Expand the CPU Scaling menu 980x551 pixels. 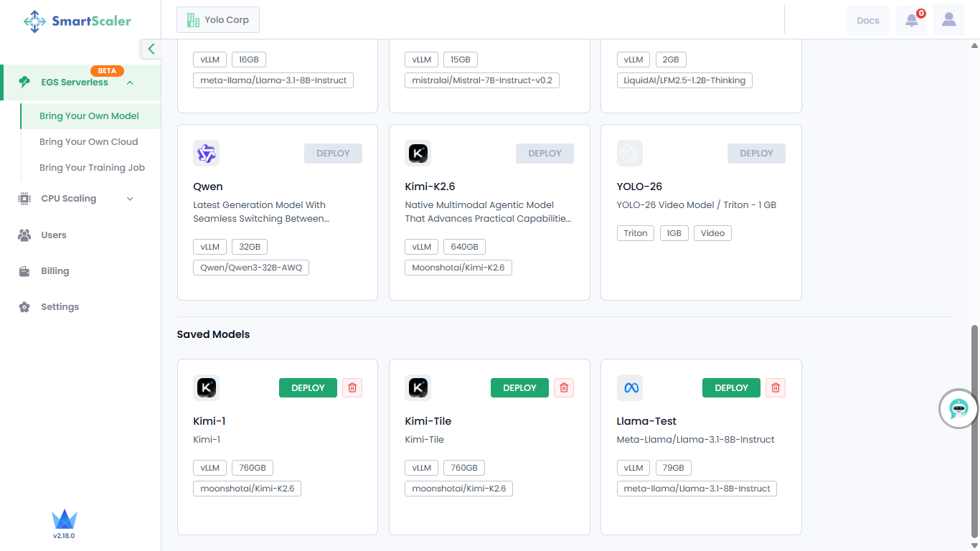130,199
